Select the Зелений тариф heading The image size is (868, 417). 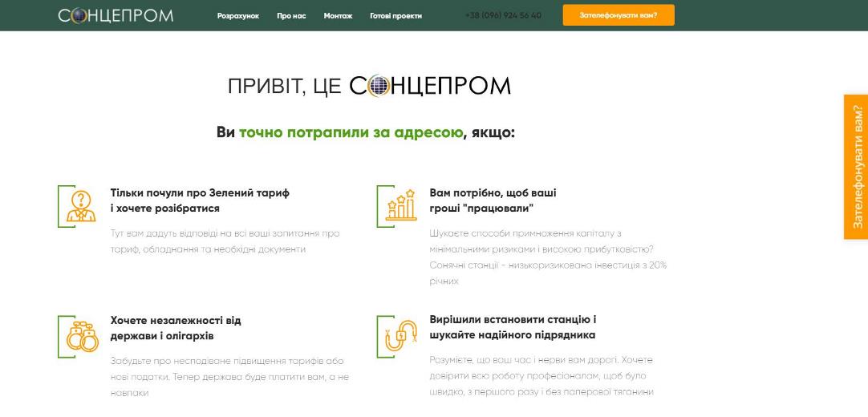(x=200, y=200)
